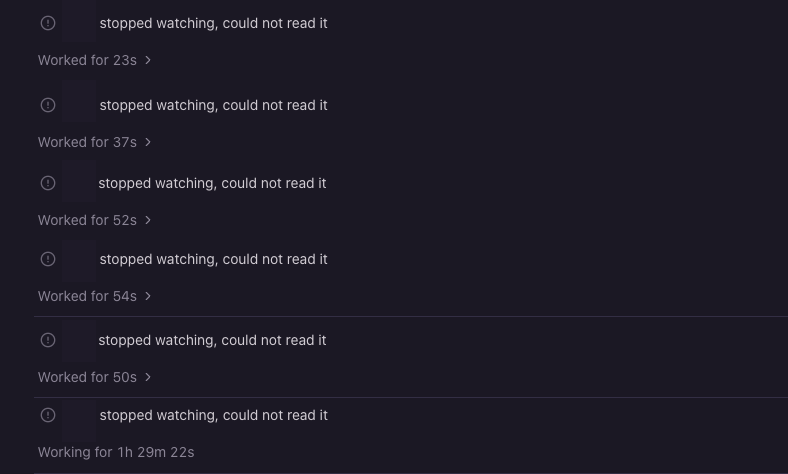The height and width of the screenshot is (474, 788).
Task: Click the alert icon above Worked for 52s
Action: (48, 183)
